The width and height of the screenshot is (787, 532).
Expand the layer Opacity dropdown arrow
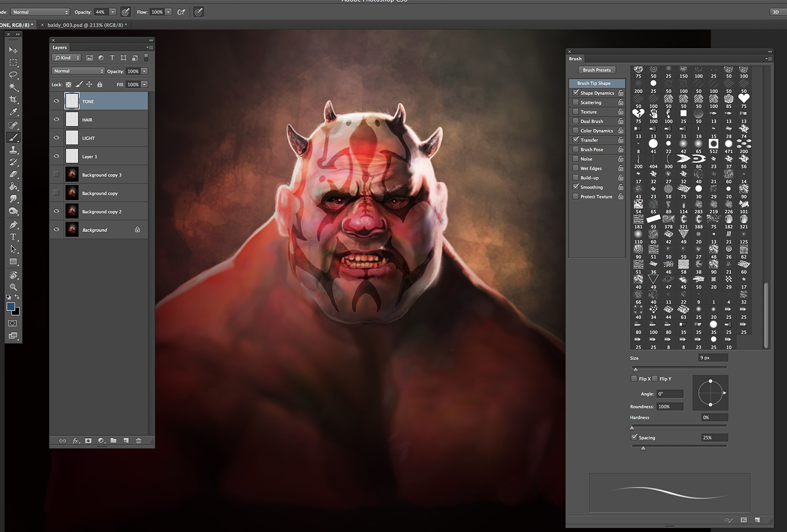pyautogui.click(x=144, y=71)
